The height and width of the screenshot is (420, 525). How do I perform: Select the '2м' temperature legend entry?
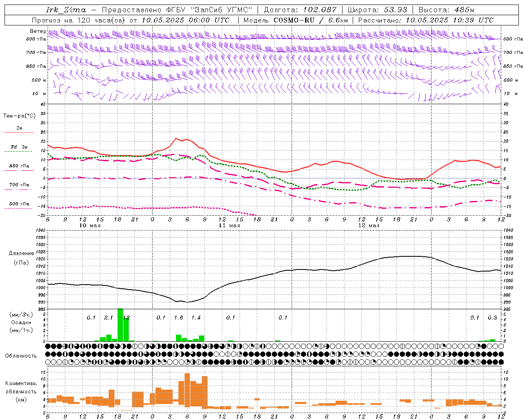[x=19, y=128]
